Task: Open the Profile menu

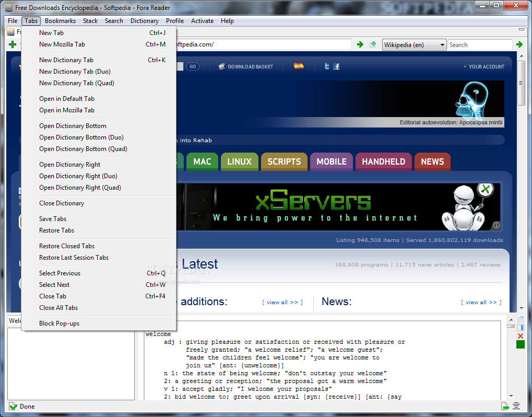Action: (175, 21)
